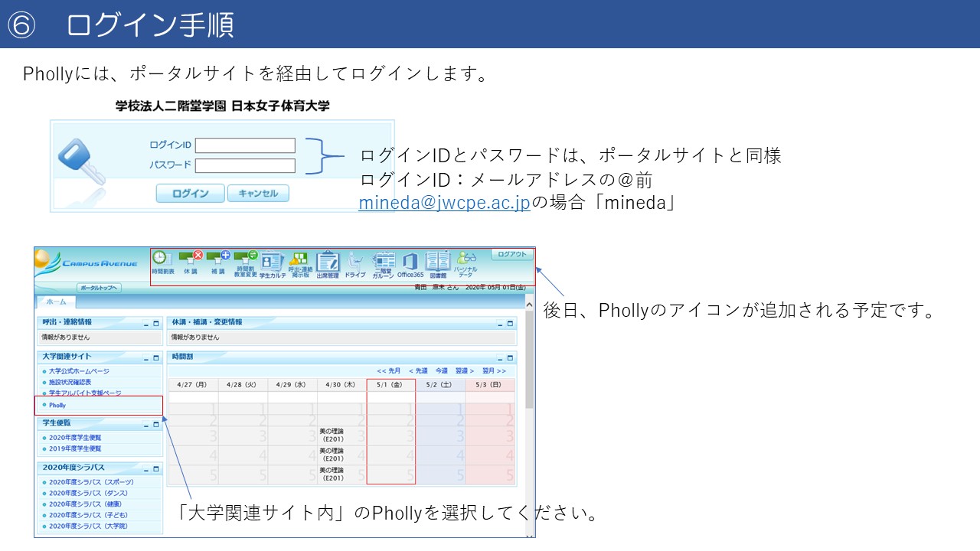Open the 呼出・連絡掲示板 icon
980x551 pixels.
299,265
